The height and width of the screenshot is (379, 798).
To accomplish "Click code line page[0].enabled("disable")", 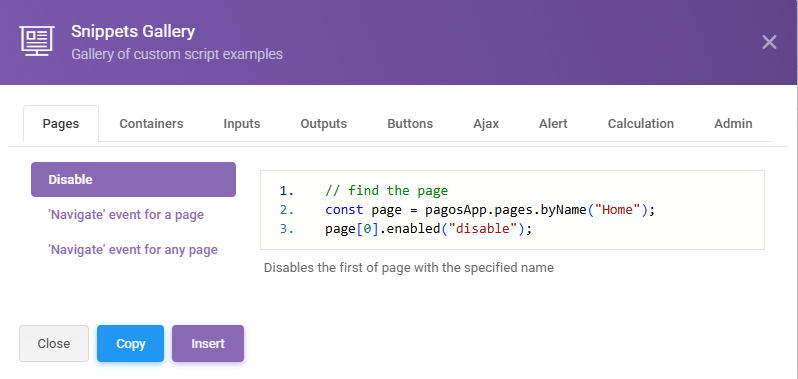I will pos(429,229).
